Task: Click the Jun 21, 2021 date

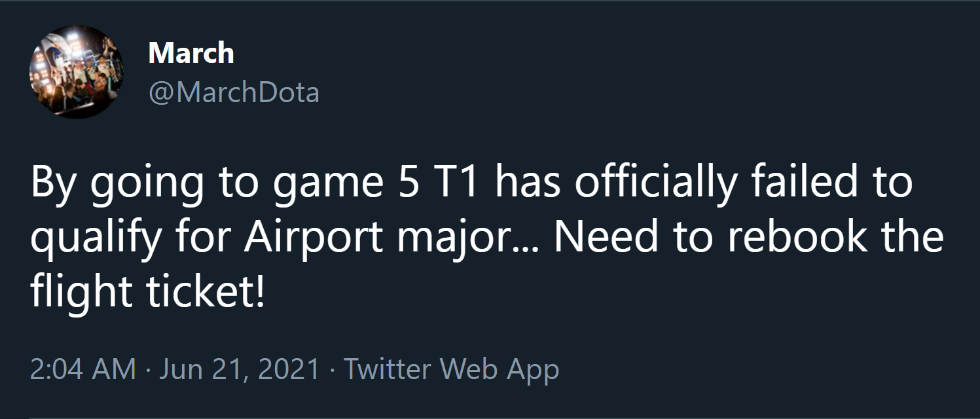Action: click(239, 369)
